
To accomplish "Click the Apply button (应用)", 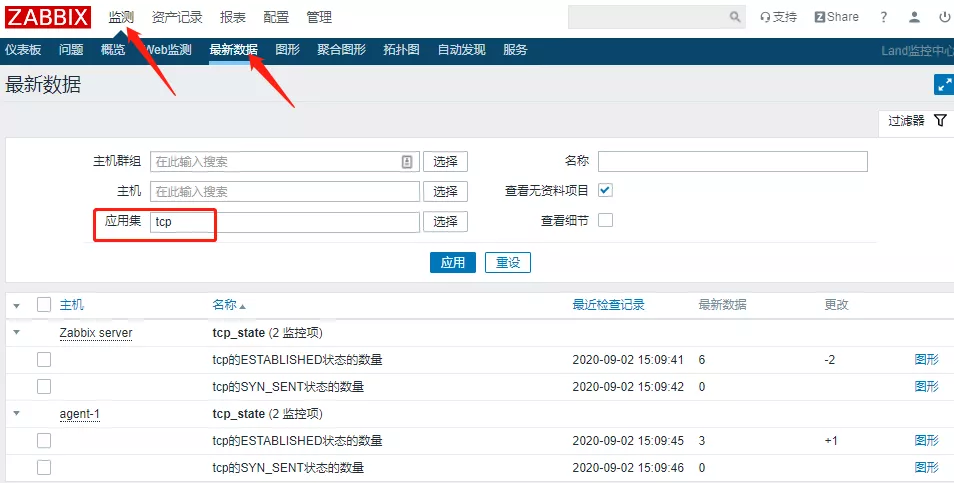I will pyautogui.click(x=452, y=262).
